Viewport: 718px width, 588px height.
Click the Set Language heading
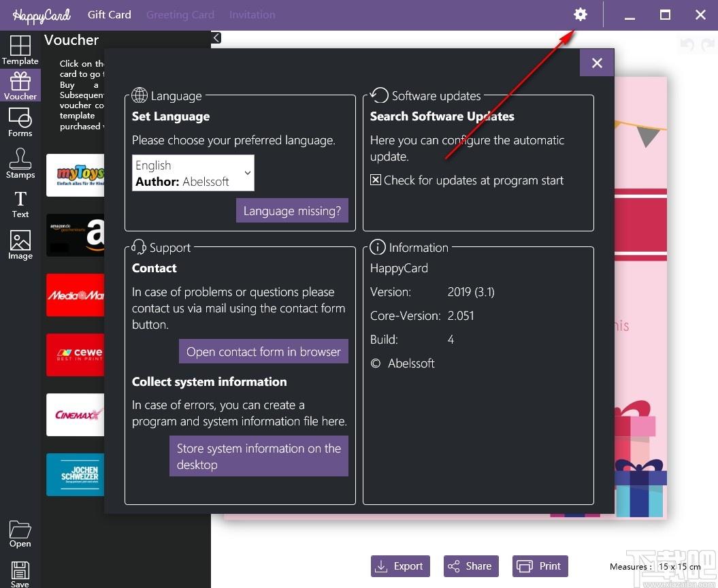tap(171, 116)
